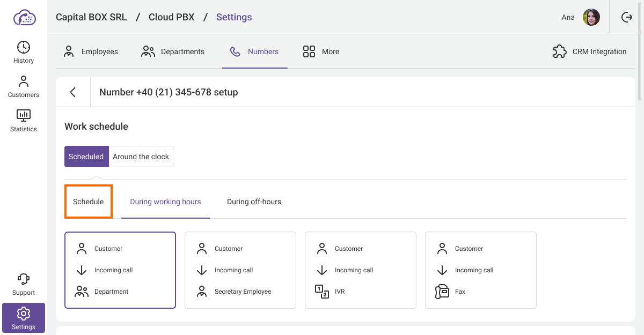Open the History section in sidebar
644x335 pixels.
point(24,52)
